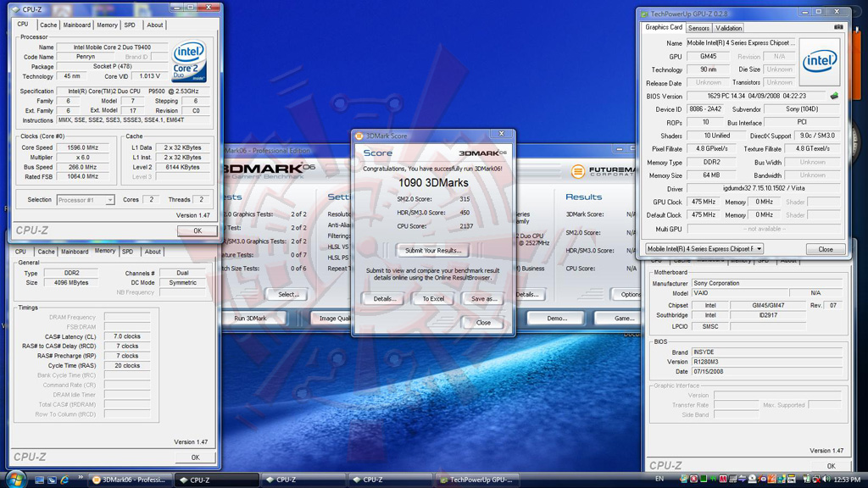Click the blue arrows sync tray icon
The height and width of the screenshot is (488, 868).
(x=743, y=480)
